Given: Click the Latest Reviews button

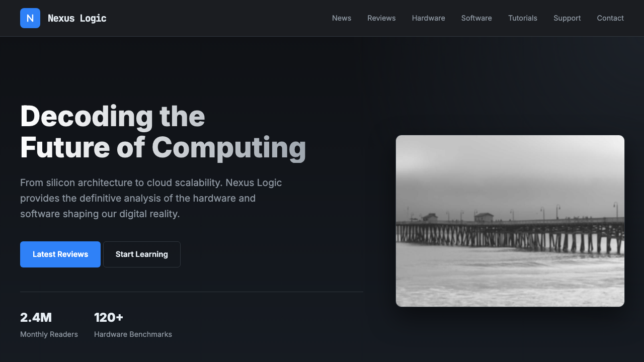Looking at the screenshot, I should (60, 254).
